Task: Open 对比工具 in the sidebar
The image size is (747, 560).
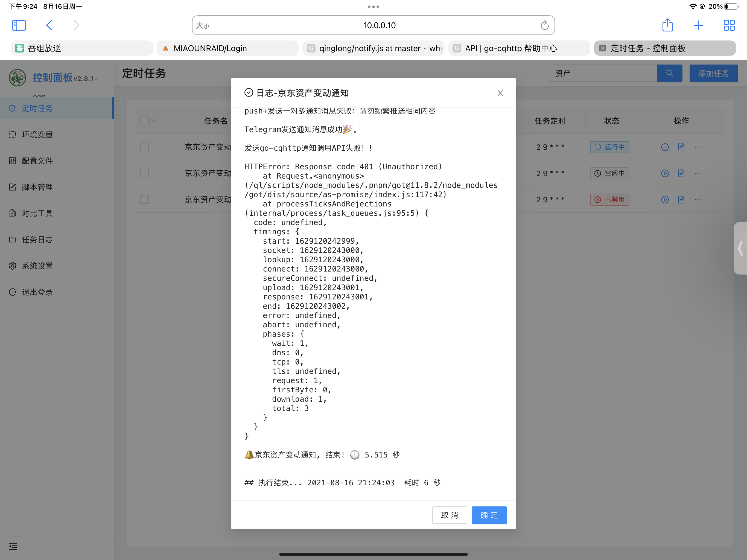Action: click(x=57, y=213)
